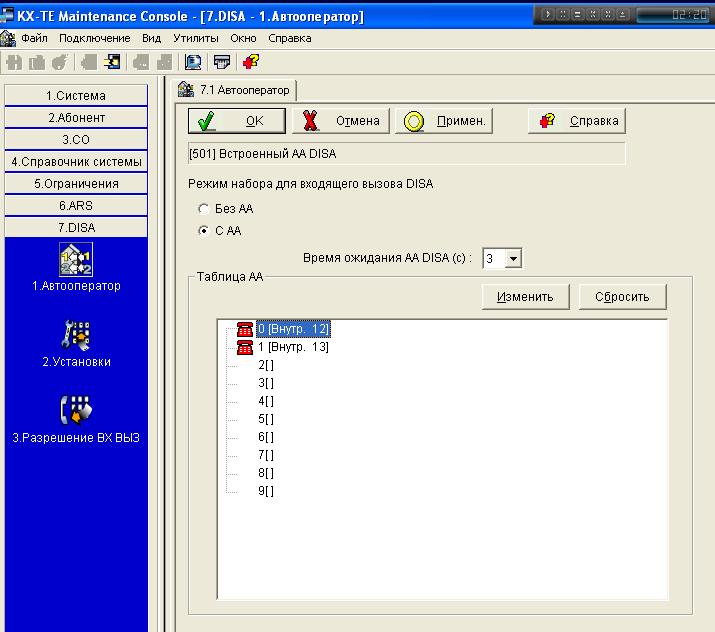Open the Утилиты menu
The width and height of the screenshot is (715, 632).
196,38
